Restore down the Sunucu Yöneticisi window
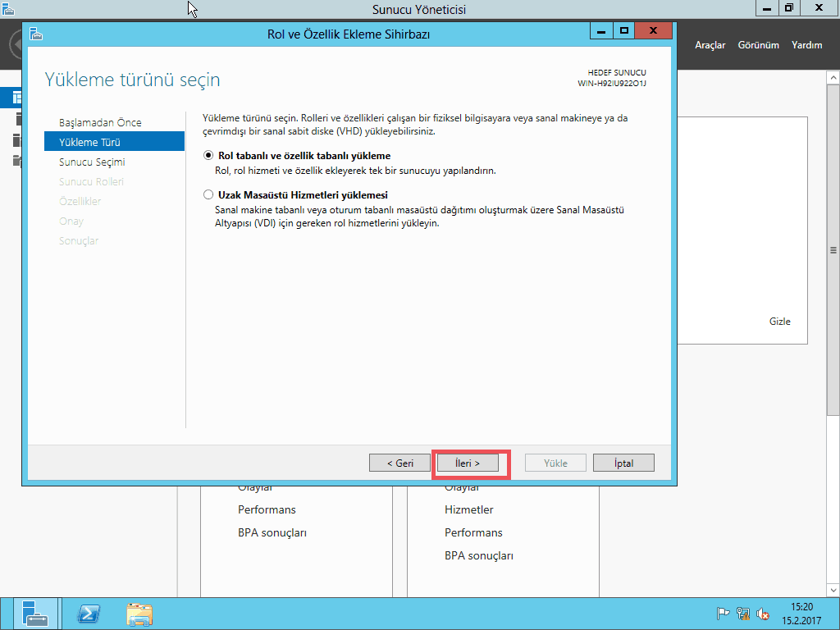The width and height of the screenshot is (840, 630). point(789,8)
